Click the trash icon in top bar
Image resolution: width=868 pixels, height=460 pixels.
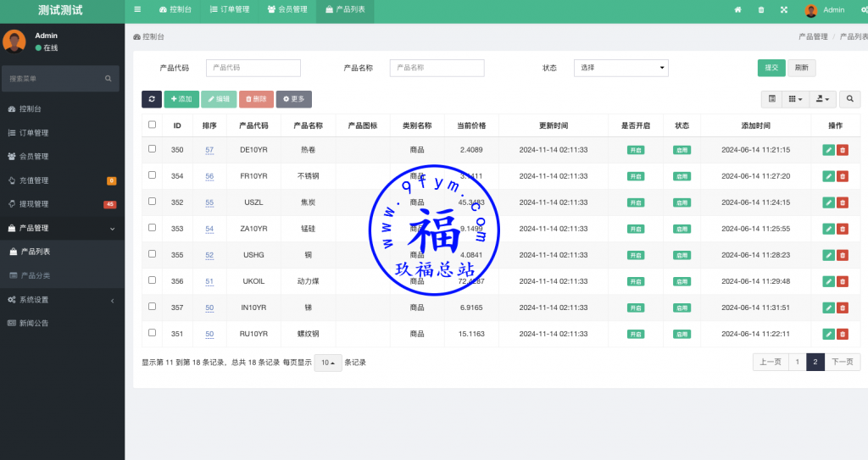pyautogui.click(x=760, y=10)
